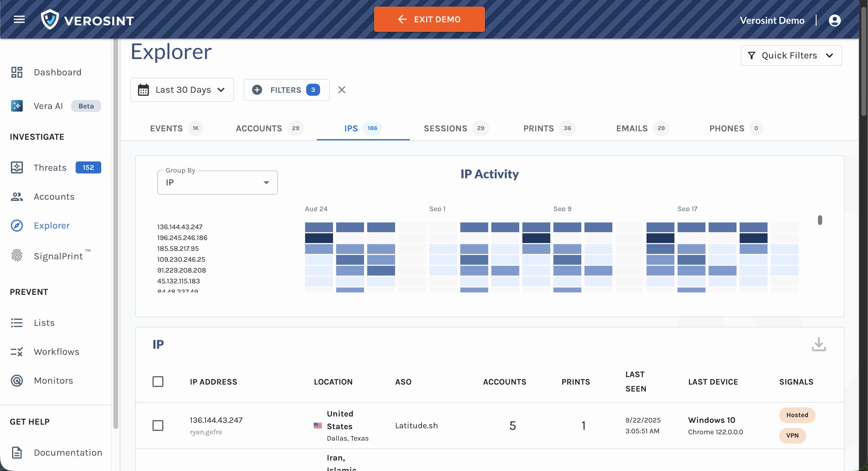Open Workflows from sidebar icon
This screenshot has width=868, height=471.
click(17, 351)
